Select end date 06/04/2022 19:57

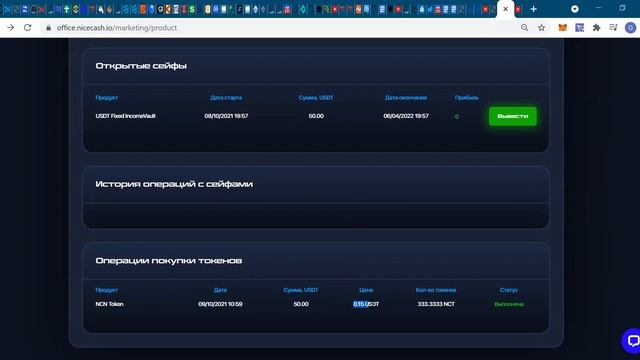[x=406, y=116]
